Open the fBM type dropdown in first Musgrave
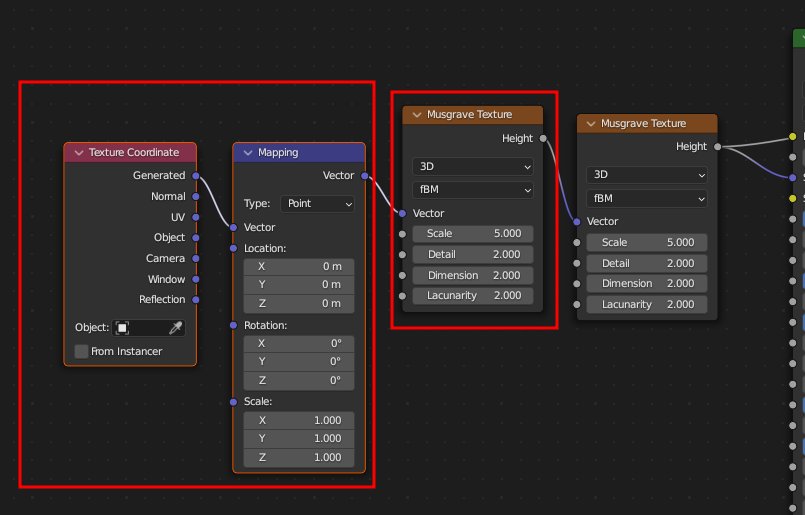805x515 pixels. pos(473,189)
